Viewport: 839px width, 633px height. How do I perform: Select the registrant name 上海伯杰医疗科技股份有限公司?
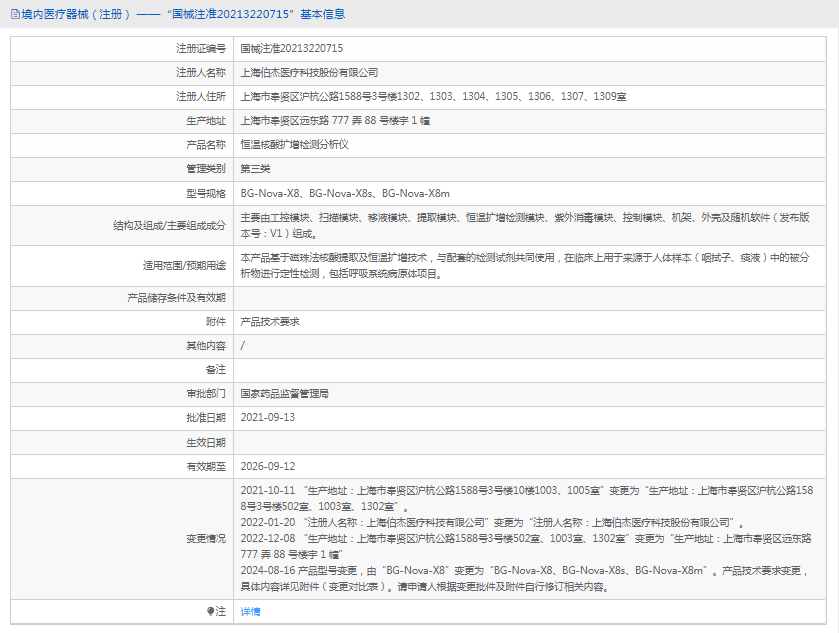309,73
